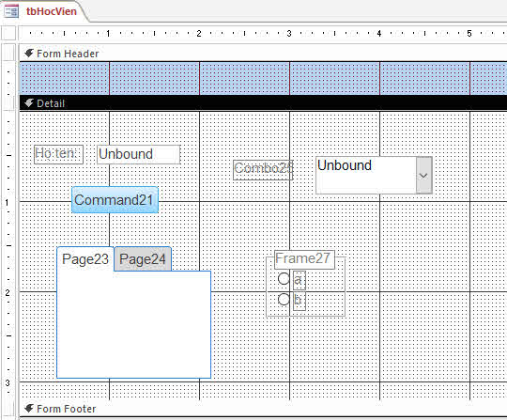The height and width of the screenshot is (420, 507).
Task: Click the Frame27 option group label
Action: [304, 259]
